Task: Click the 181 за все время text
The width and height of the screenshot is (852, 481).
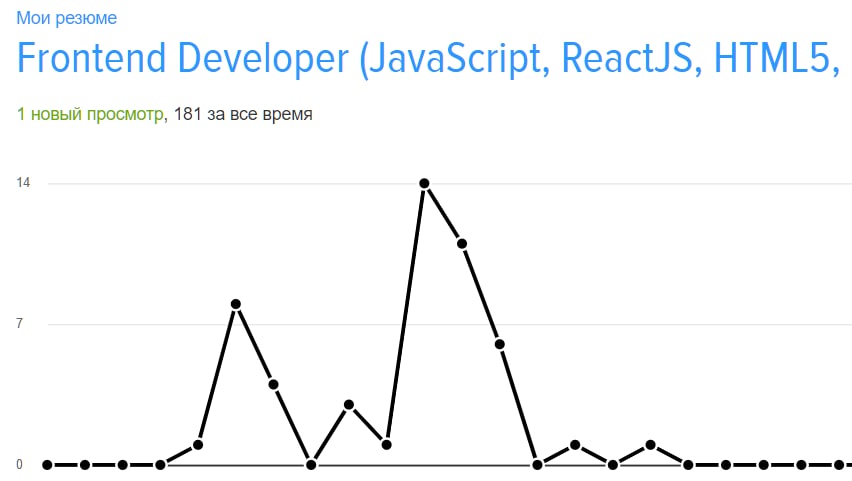Action: click(243, 114)
